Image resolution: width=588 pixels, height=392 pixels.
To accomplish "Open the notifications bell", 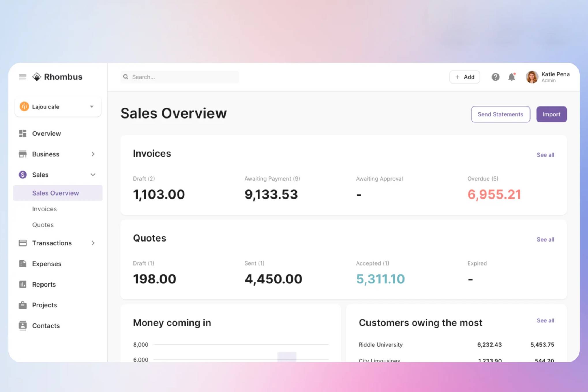I will pos(512,77).
